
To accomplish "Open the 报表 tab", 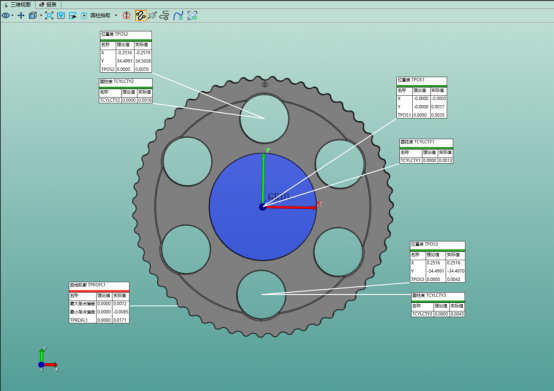I will point(48,4).
